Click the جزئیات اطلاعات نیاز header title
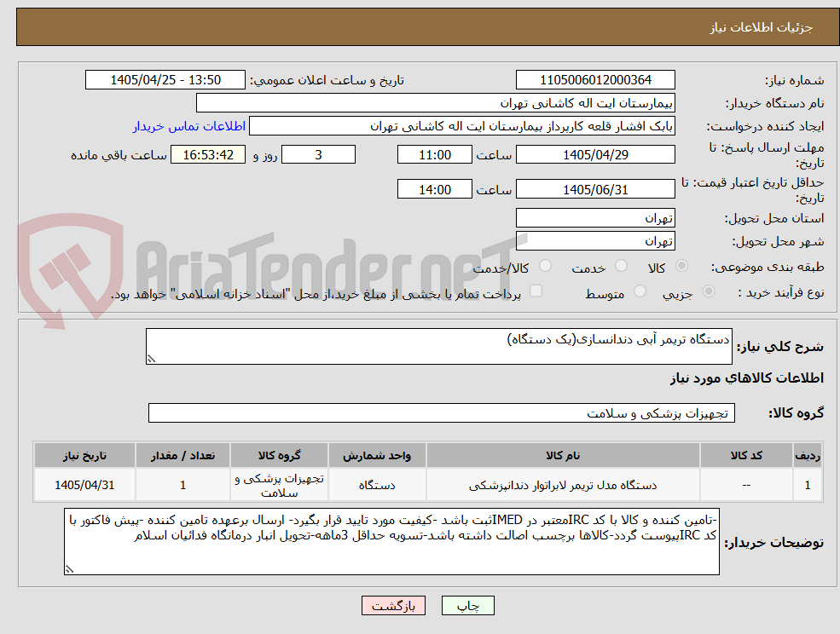The image size is (840, 634). coord(762,27)
